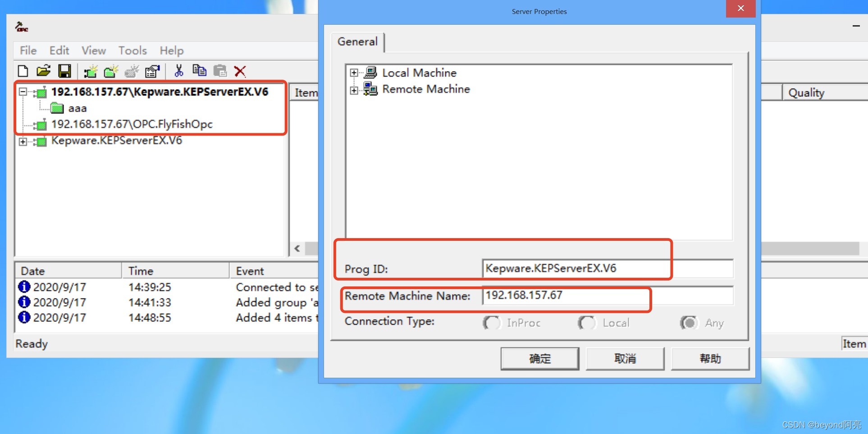Click the green folder icon of group aaa
Image resolution: width=868 pixels, height=434 pixels.
point(57,108)
